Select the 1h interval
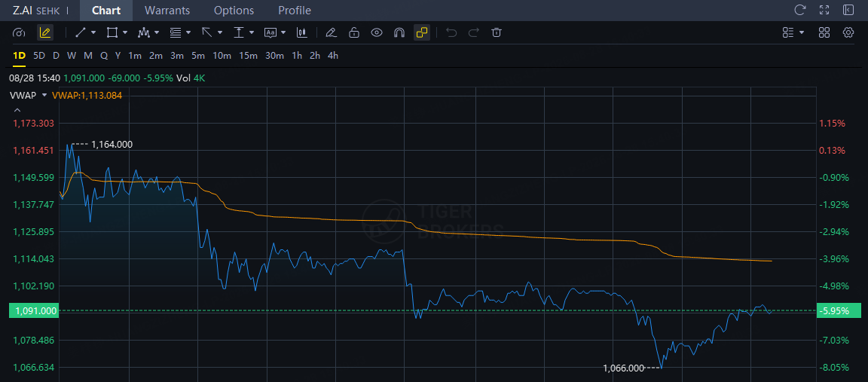 coord(298,55)
